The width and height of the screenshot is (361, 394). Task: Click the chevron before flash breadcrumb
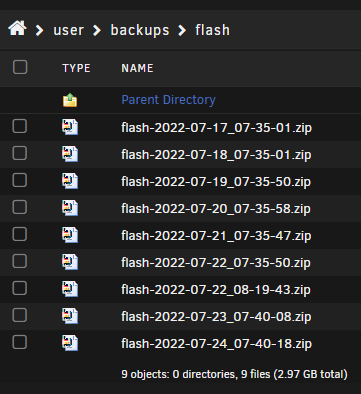click(182, 30)
